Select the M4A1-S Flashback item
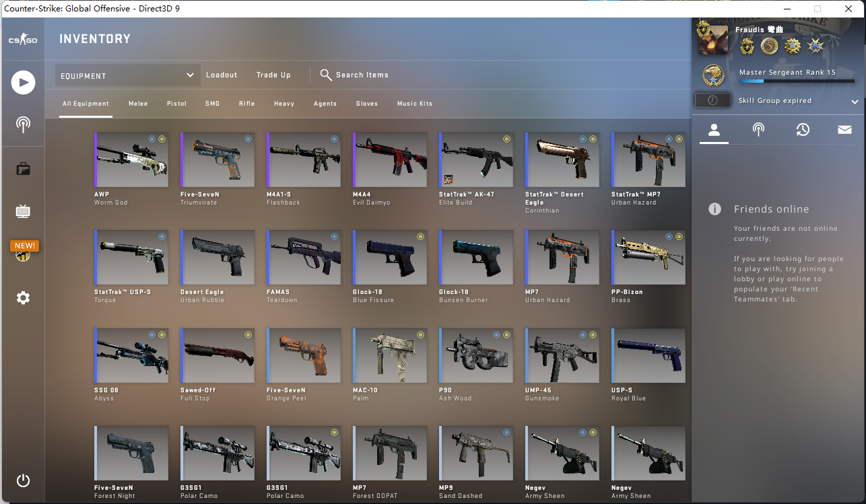Screen dimensions: 866x504 (x=304, y=159)
